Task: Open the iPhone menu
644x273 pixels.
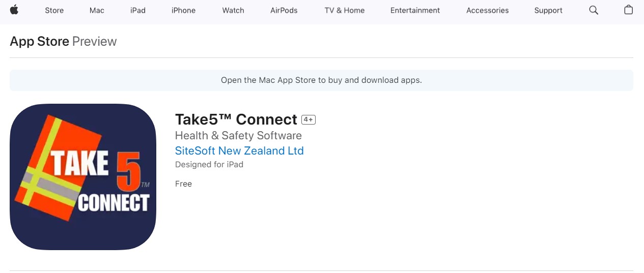Action: click(x=183, y=10)
